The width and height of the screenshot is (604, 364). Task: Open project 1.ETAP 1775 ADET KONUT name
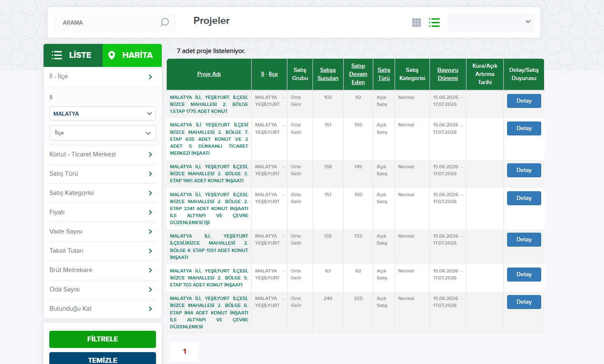(x=209, y=104)
